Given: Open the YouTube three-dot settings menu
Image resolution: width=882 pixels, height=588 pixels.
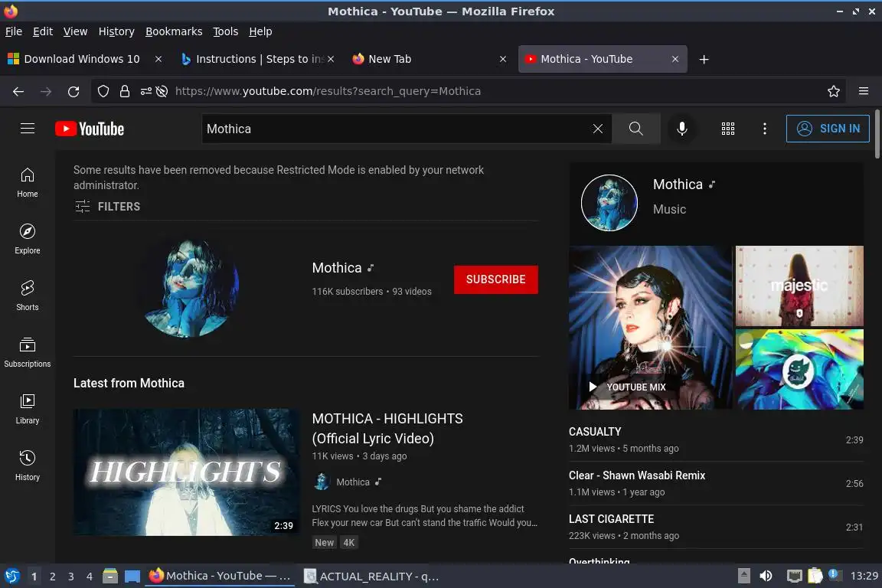Looking at the screenshot, I should point(764,129).
